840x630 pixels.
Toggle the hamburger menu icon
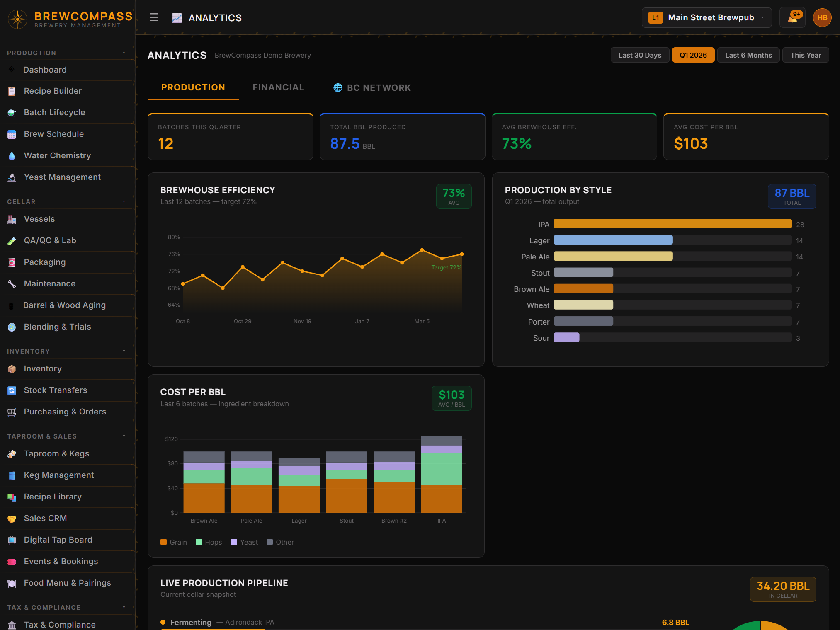click(x=154, y=17)
